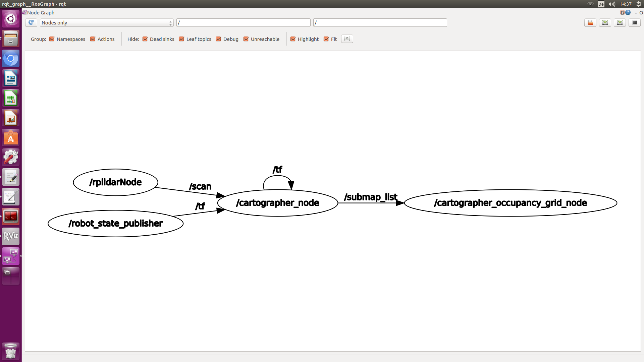Save the graph as DOT file
Screen dimensions: 644x362
click(605, 22)
